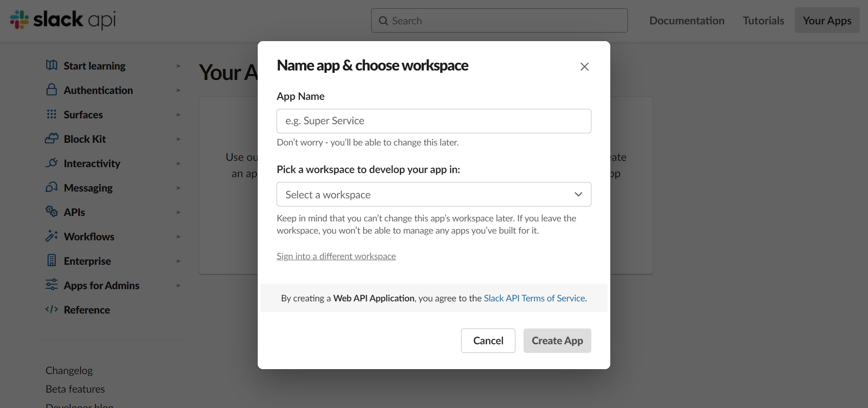Expand the Surfaces section arrow
The image size is (868, 408).
[179, 115]
